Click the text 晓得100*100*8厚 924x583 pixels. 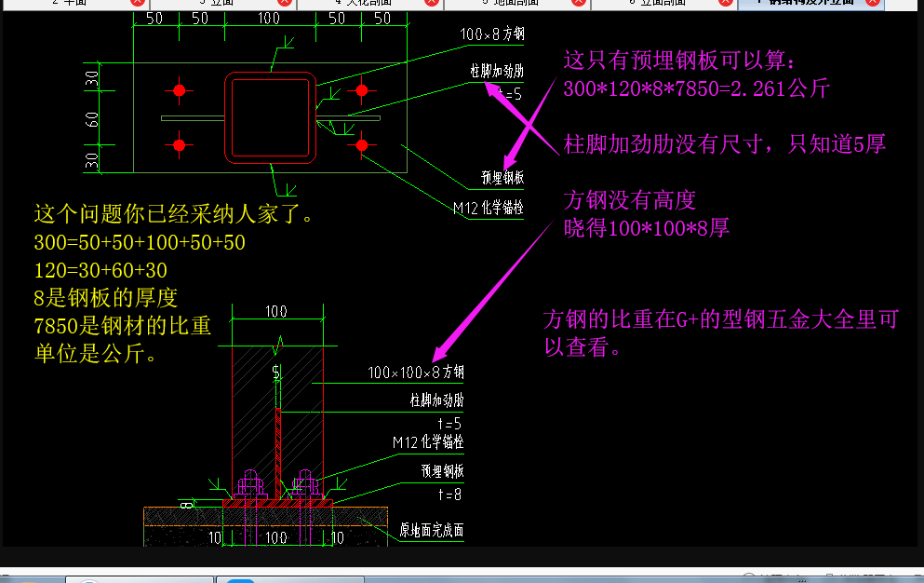[x=647, y=228]
